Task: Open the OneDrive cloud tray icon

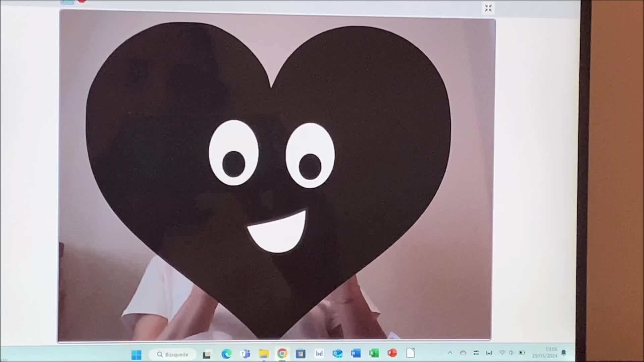Action: [463, 353]
